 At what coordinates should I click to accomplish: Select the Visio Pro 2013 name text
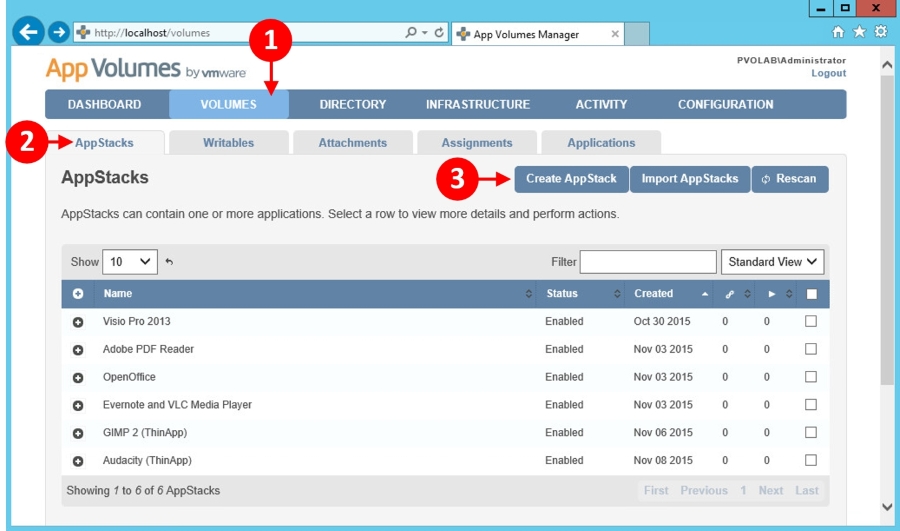137,321
